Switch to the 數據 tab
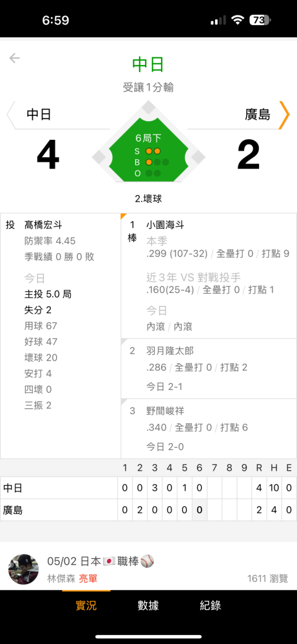The height and width of the screenshot is (644, 297). pos(148,605)
